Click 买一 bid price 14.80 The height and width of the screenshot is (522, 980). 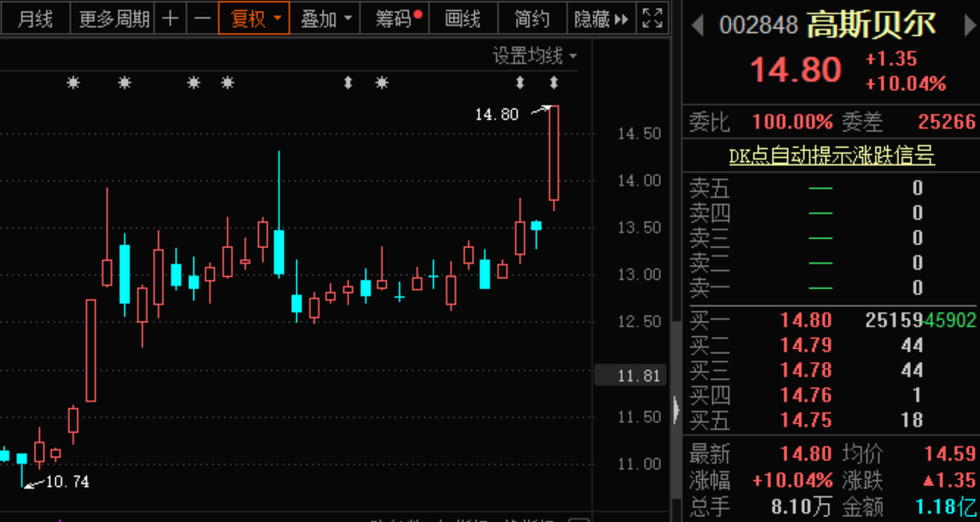click(x=806, y=320)
